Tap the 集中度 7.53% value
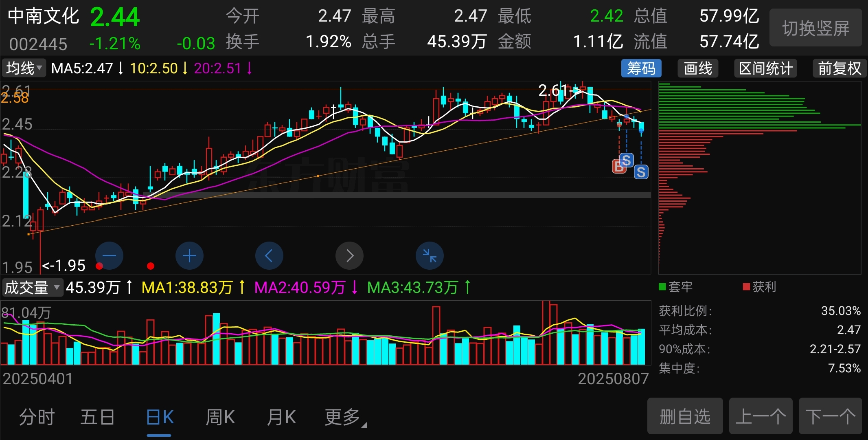 tap(844, 368)
